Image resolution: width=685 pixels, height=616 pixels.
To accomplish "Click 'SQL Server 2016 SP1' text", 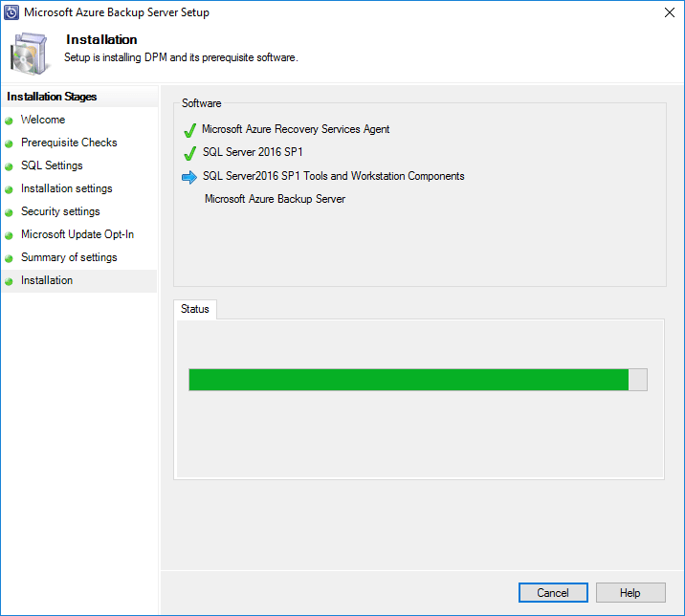I will tap(253, 152).
